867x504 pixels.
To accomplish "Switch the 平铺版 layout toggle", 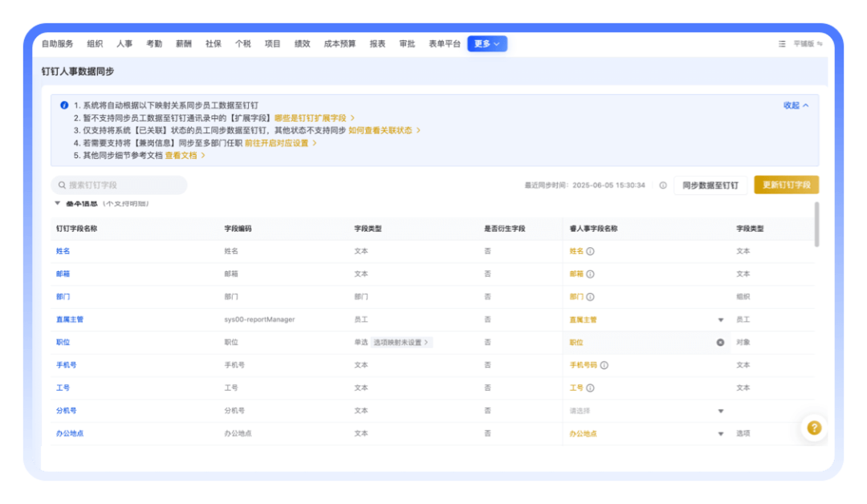I will tap(807, 44).
